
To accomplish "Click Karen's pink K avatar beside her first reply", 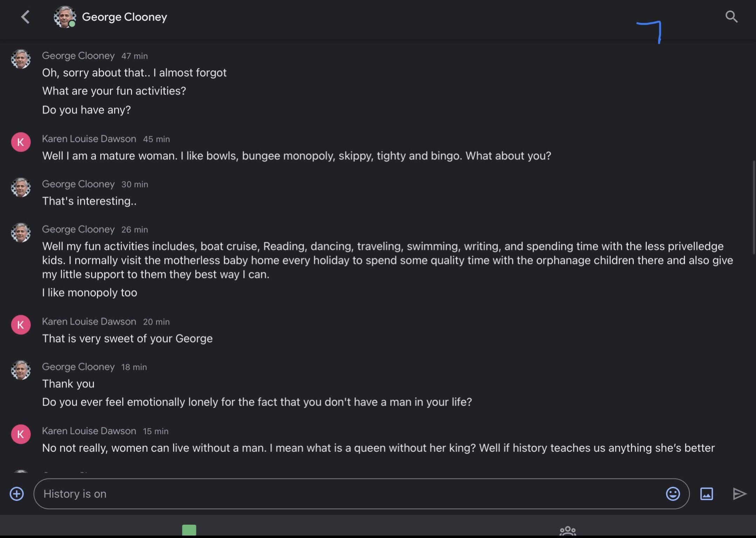I will [x=20, y=142].
